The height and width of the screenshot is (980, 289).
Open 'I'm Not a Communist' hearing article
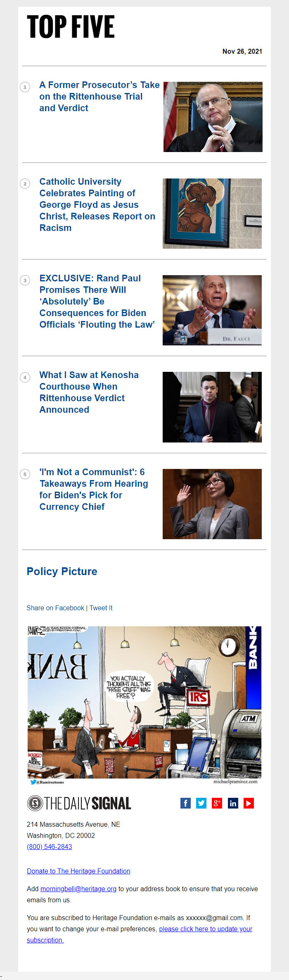click(94, 489)
